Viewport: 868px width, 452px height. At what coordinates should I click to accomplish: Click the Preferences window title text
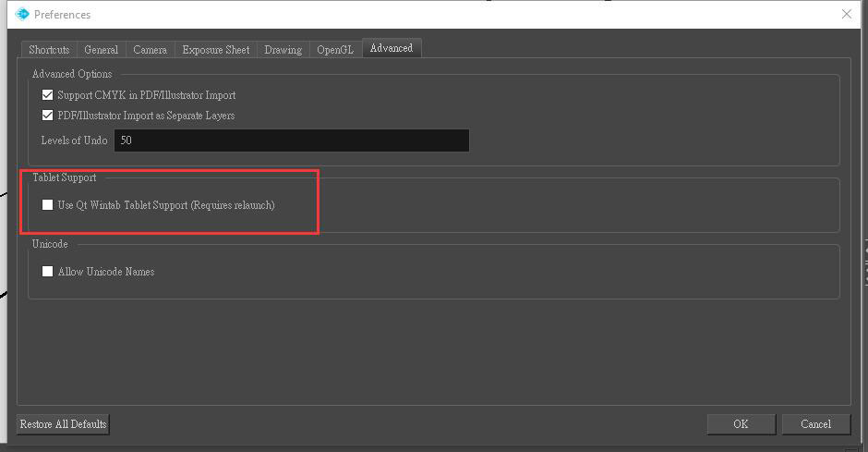63,15
